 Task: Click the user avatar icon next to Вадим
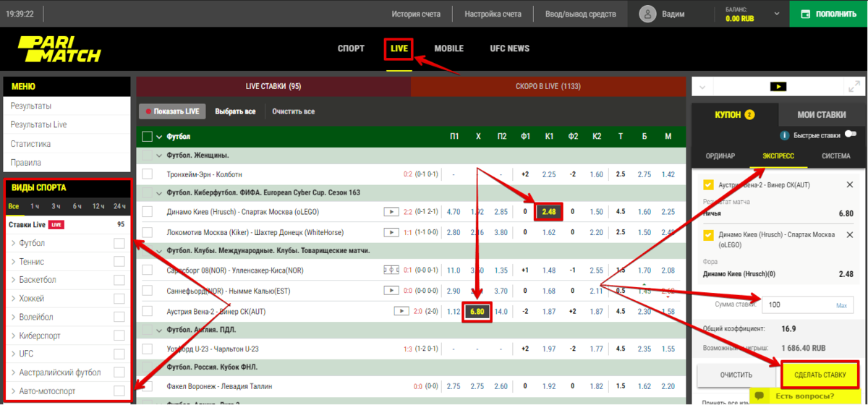click(x=648, y=14)
